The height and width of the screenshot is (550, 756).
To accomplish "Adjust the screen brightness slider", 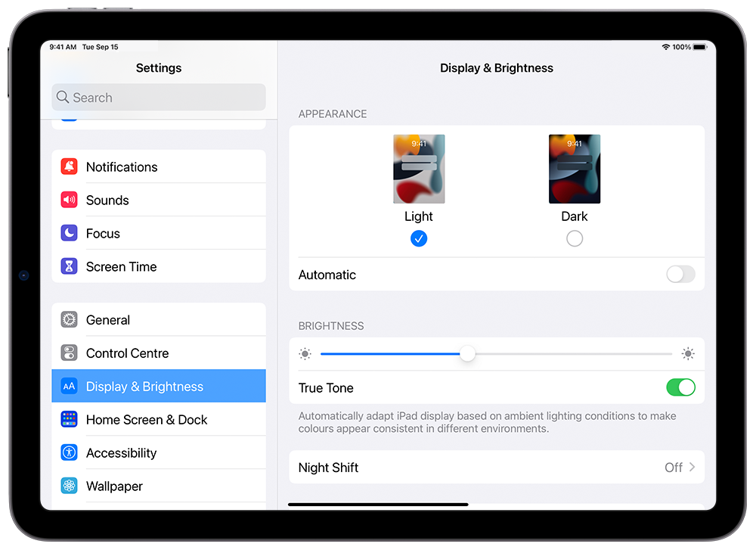I will (467, 353).
